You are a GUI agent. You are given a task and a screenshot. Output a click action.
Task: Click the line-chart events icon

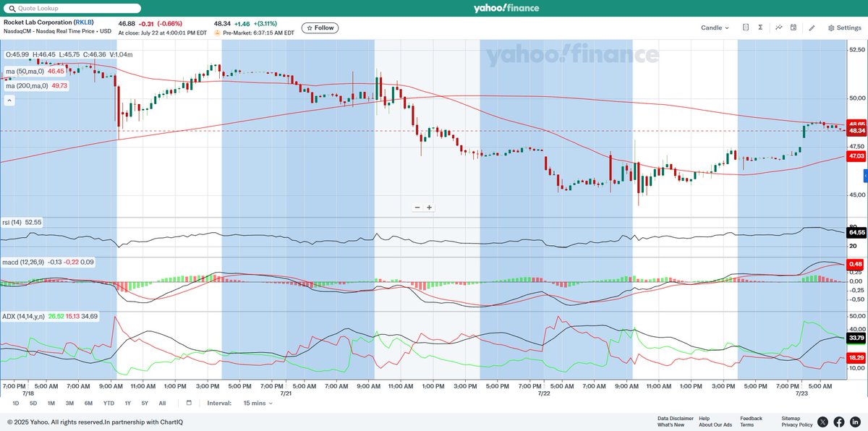(x=779, y=27)
